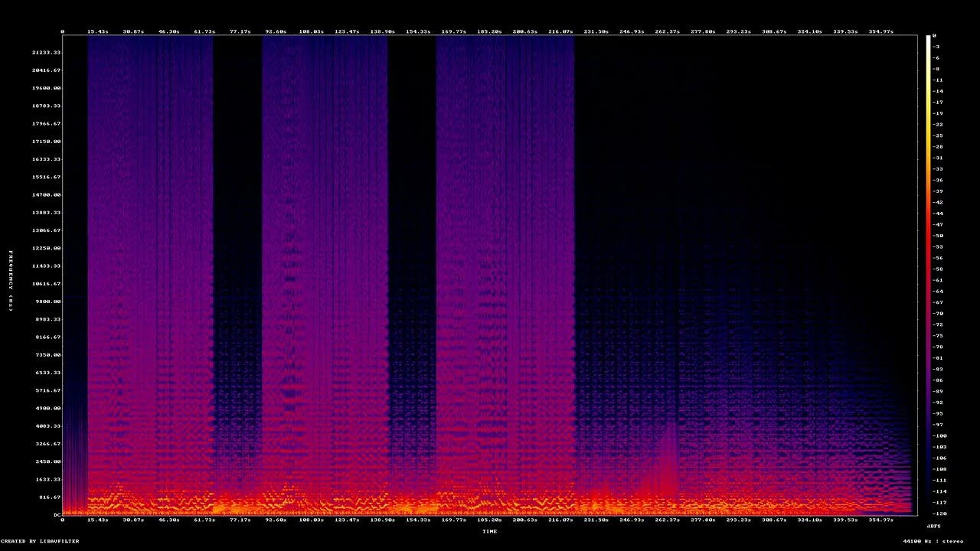Click the 4083.33 frequency label

tap(48, 426)
